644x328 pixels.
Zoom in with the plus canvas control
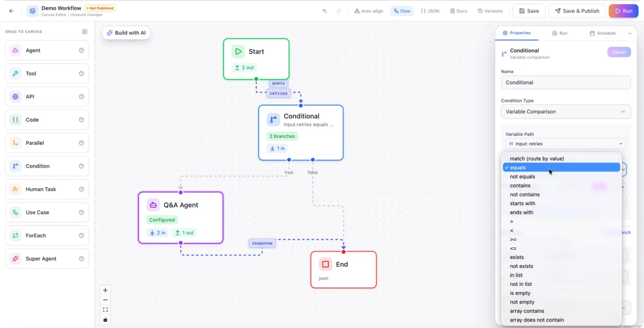[x=105, y=290]
